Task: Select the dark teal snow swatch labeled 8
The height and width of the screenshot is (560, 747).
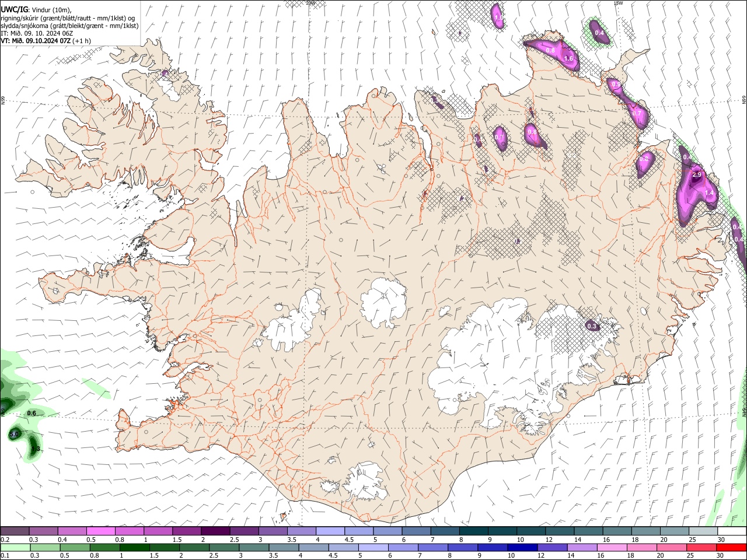Action: coord(474,531)
